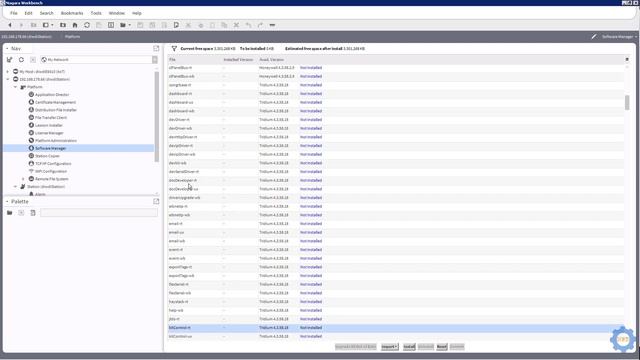
Task: Select the haystack-rt row in the file table
Action: pyautogui.click(x=396, y=302)
